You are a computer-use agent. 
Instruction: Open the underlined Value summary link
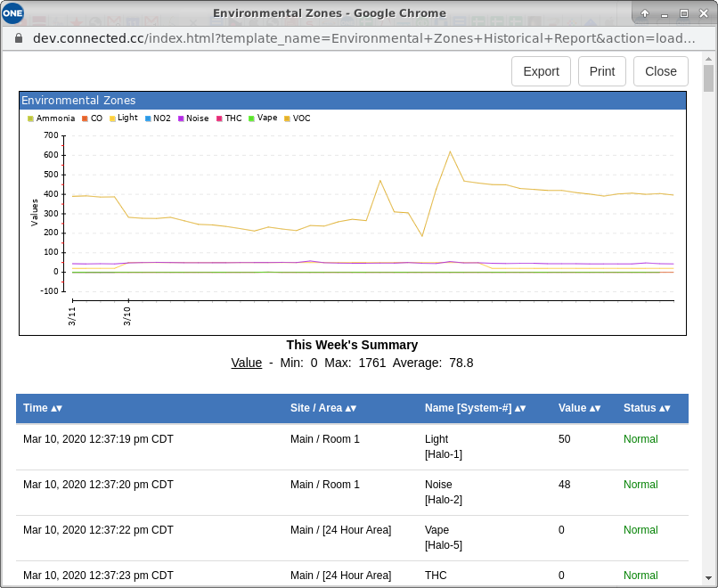point(246,363)
